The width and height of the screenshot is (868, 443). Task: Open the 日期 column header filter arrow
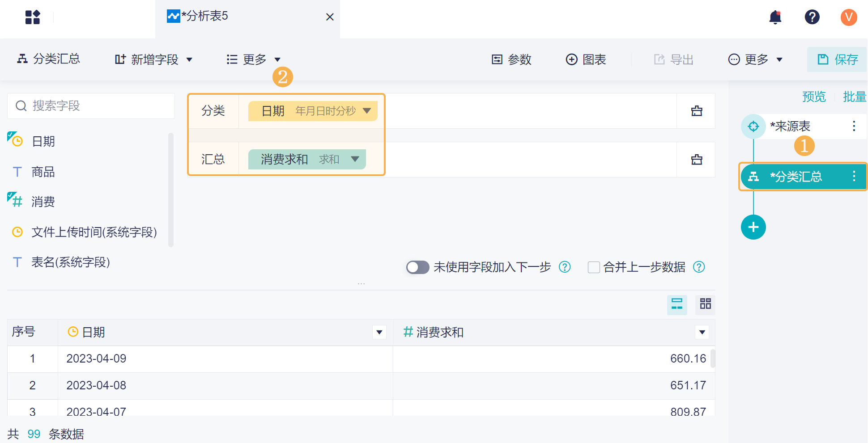(379, 332)
